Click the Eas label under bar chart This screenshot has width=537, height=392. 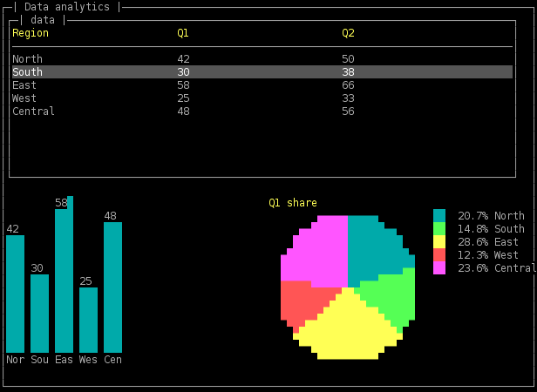click(x=64, y=360)
